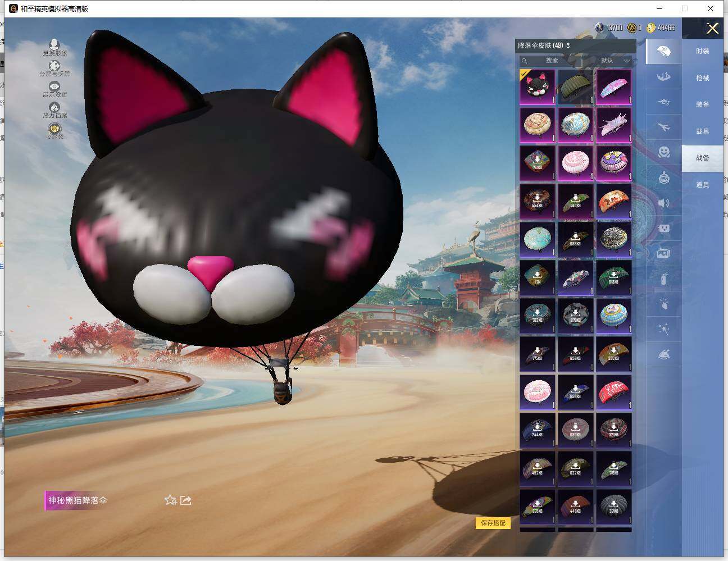This screenshot has width=728, height=561.
Task: Download the 244KB blue parachute skin
Action: point(538,430)
